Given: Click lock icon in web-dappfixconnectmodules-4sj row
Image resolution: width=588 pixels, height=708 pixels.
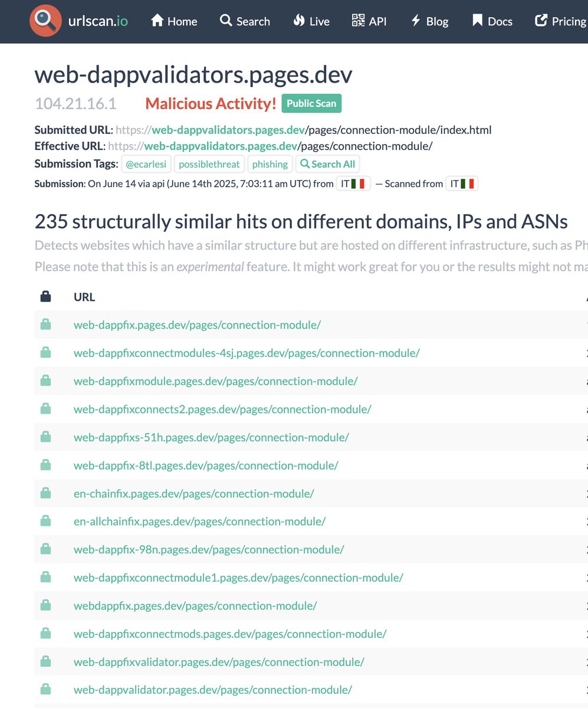Looking at the screenshot, I should click(45, 352).
